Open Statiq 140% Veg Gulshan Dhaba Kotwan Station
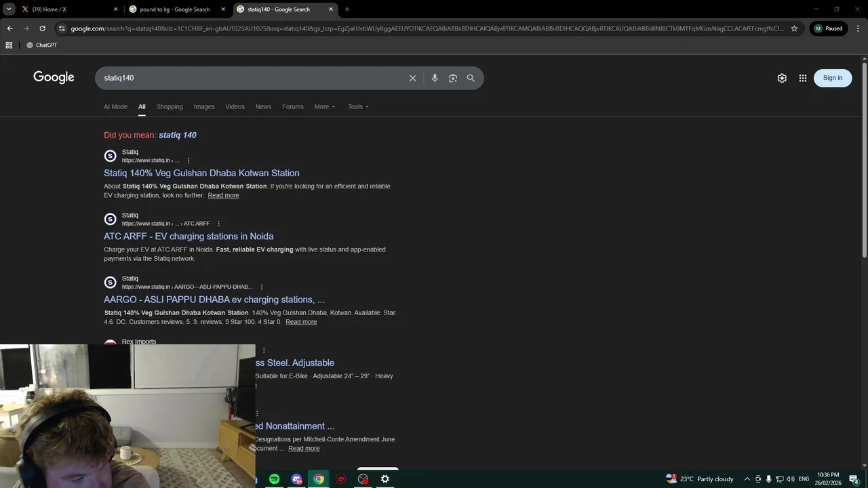 [x=201, y=173]
